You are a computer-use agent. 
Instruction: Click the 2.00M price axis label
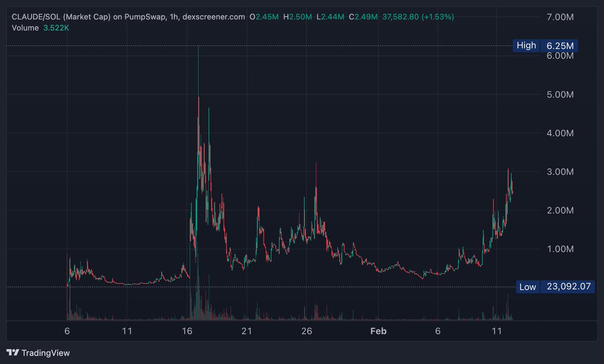[560, 210]
